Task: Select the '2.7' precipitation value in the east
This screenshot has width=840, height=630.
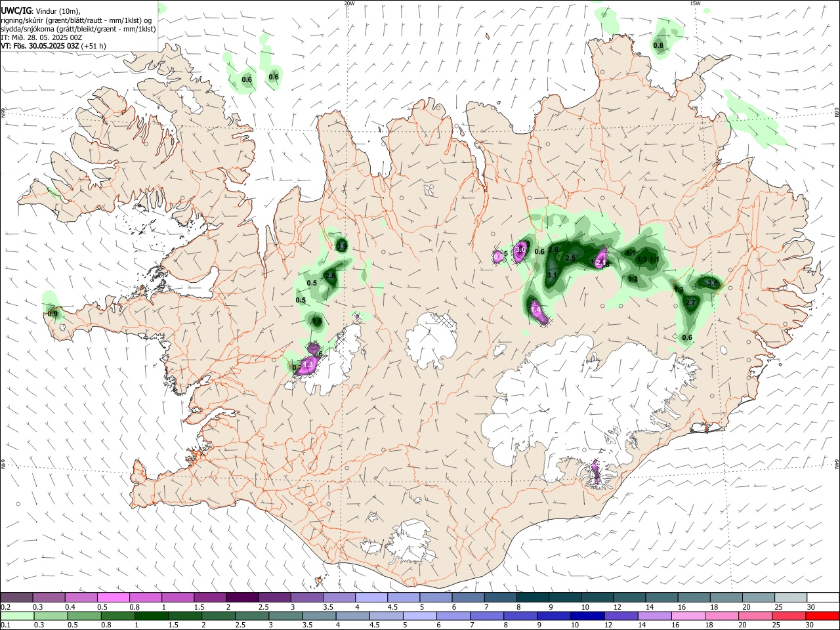Action: pos(690,303)
